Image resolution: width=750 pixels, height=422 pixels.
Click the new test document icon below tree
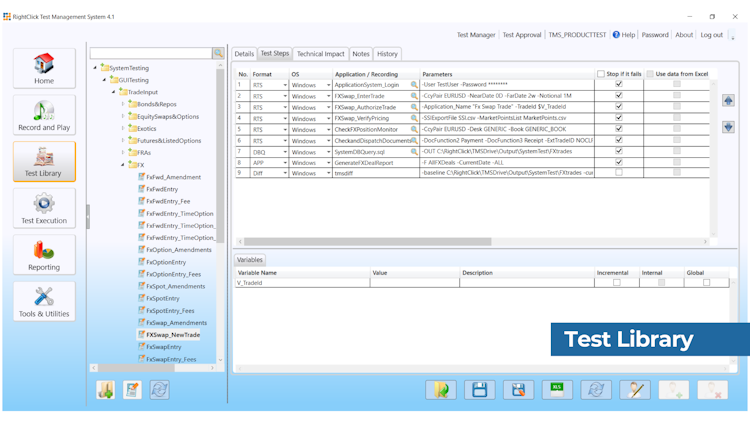132,390
